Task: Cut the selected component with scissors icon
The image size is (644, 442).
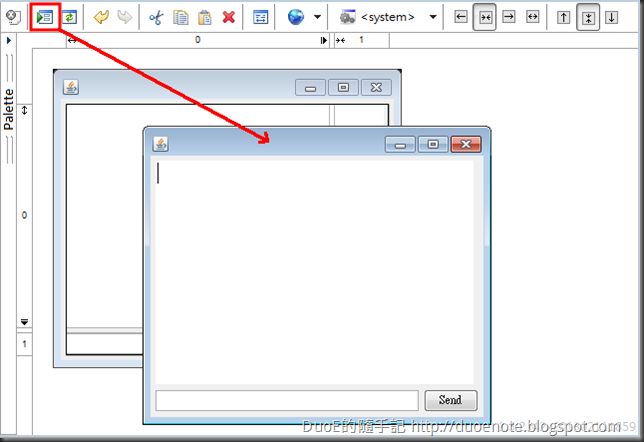Action: pyautogui.click(x=156, y=17)
